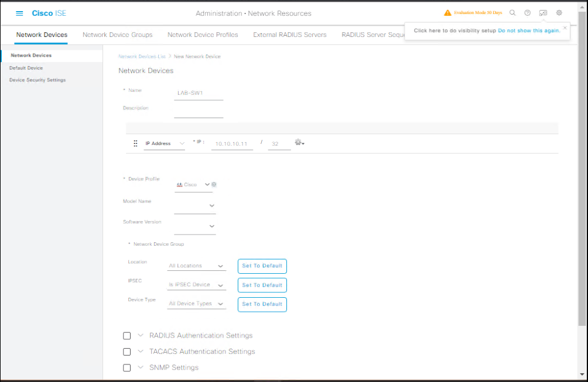
Task: Click the globe icon next to Device Profile
Action: pyautogui.click(x=214, y=184)
